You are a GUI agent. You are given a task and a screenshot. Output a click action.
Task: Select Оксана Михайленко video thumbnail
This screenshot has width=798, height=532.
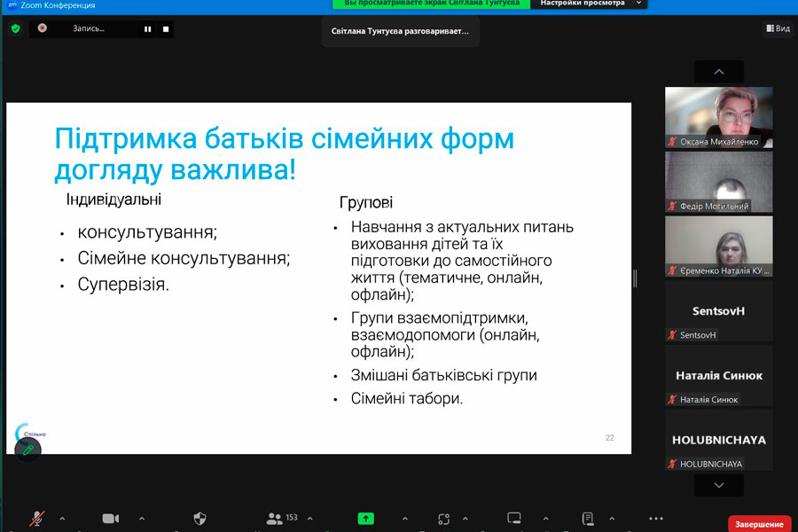(718, 117)
